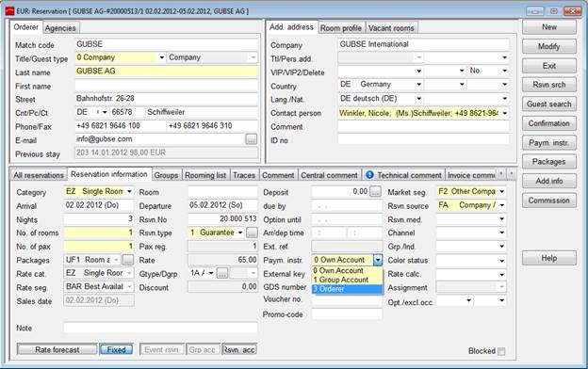Open Paym. instr. side button
The height and width of the screenshot is (369, 588).
[x=549, y=142]
